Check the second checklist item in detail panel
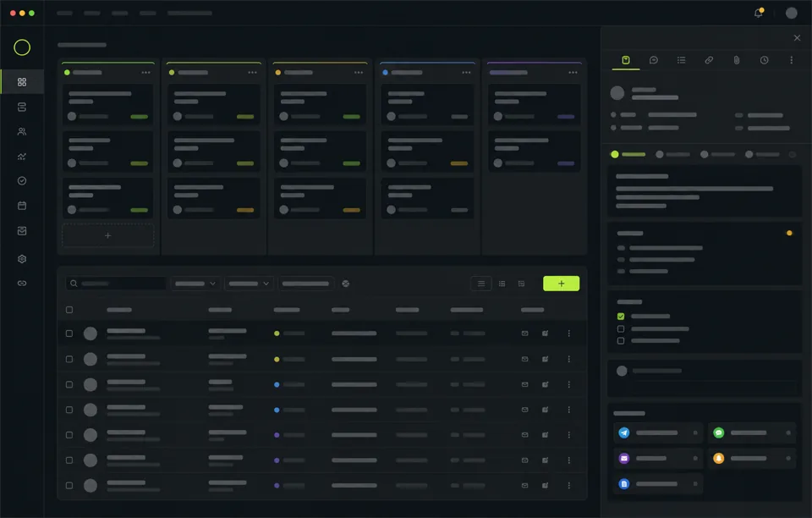 click(620, 329)
